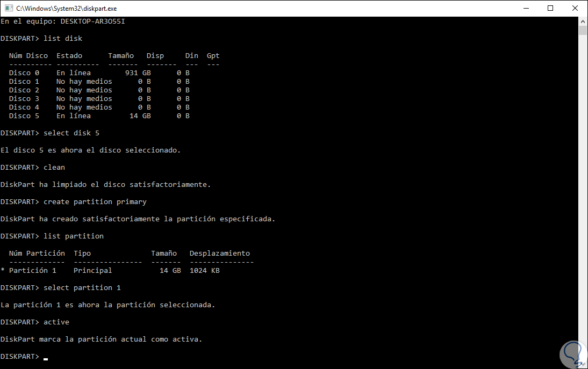
Task: Click 'No hay medios' status of Disco 1
Action: tap(84, 82)
